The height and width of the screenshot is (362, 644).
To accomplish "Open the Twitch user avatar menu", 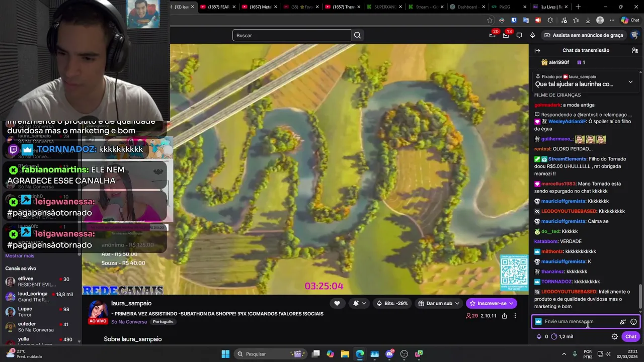I will coord(634,35).
